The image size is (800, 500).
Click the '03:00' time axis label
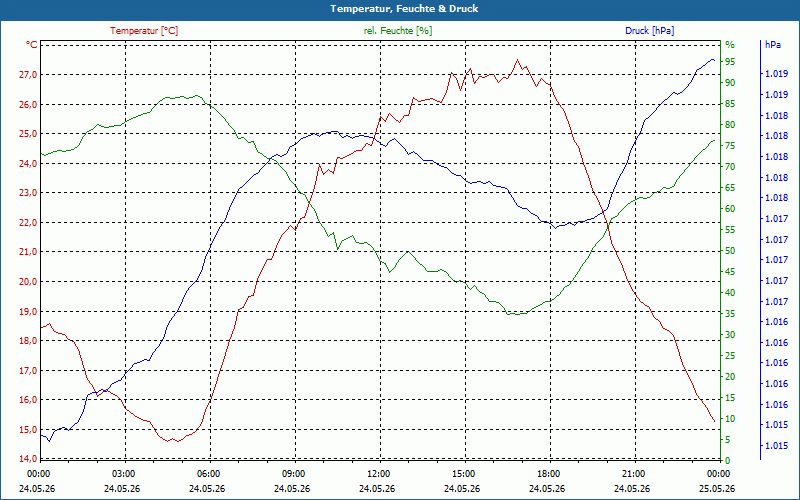pos(122,474)
